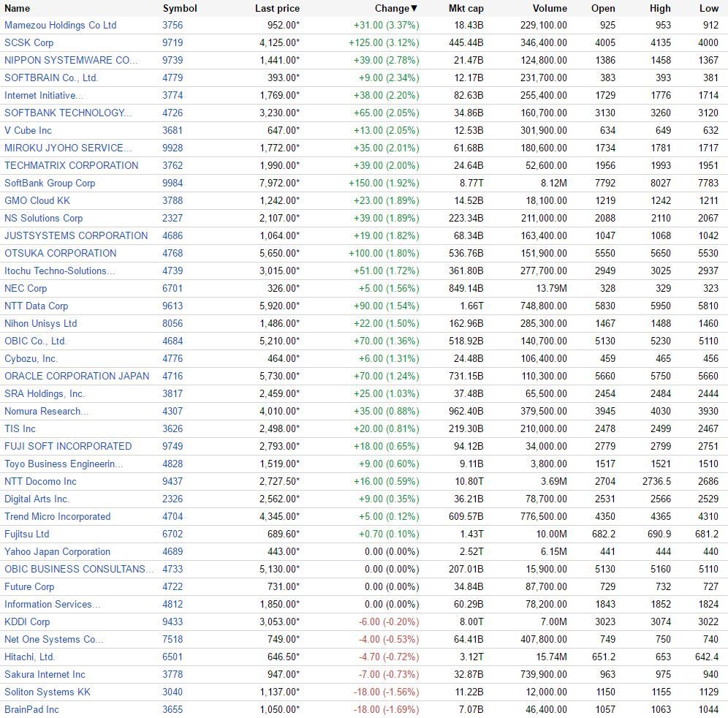Select Hitachi volume 15.74M

(552, 657)
